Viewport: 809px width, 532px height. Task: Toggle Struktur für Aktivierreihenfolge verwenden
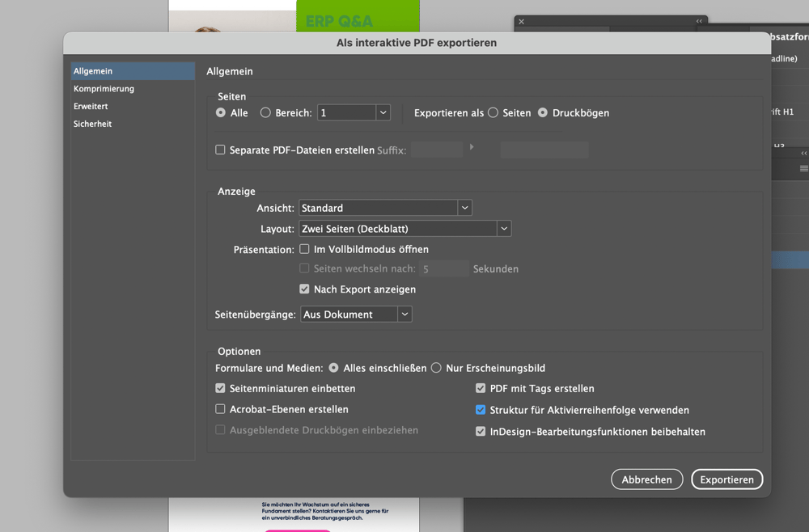click(x=481, y=410)
